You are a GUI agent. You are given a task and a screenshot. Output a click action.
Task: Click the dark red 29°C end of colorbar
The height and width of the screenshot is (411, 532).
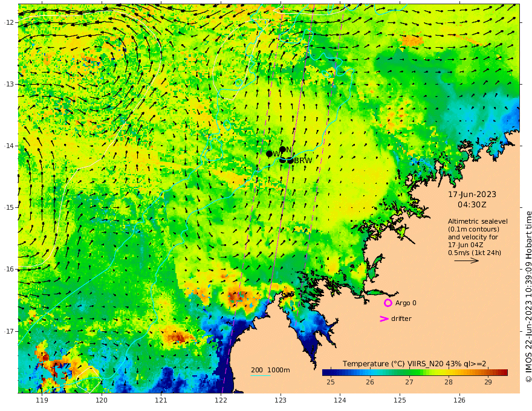[x=504, y=372]
